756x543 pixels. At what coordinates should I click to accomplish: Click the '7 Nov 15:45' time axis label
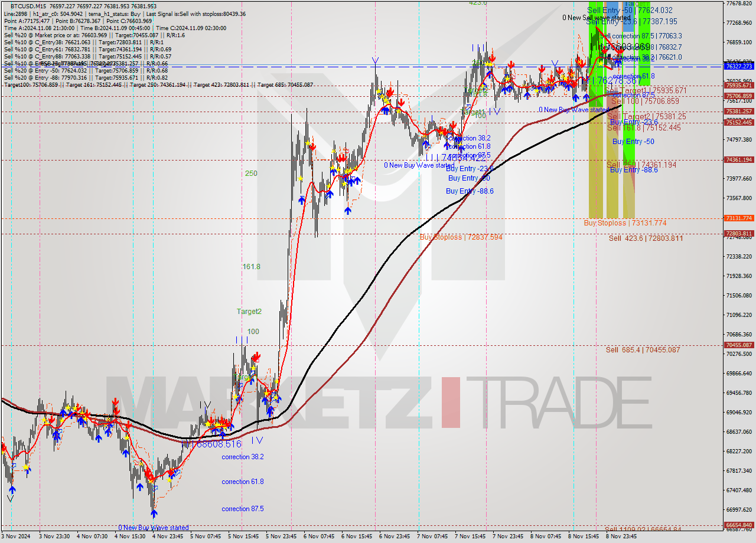pyautogui.click(x=471, y=537)
